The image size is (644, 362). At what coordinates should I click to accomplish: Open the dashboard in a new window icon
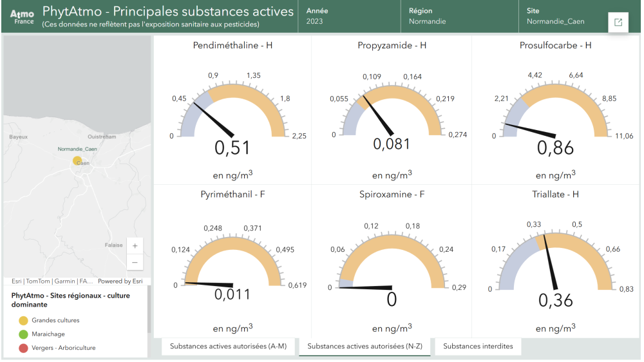point(618,23)
